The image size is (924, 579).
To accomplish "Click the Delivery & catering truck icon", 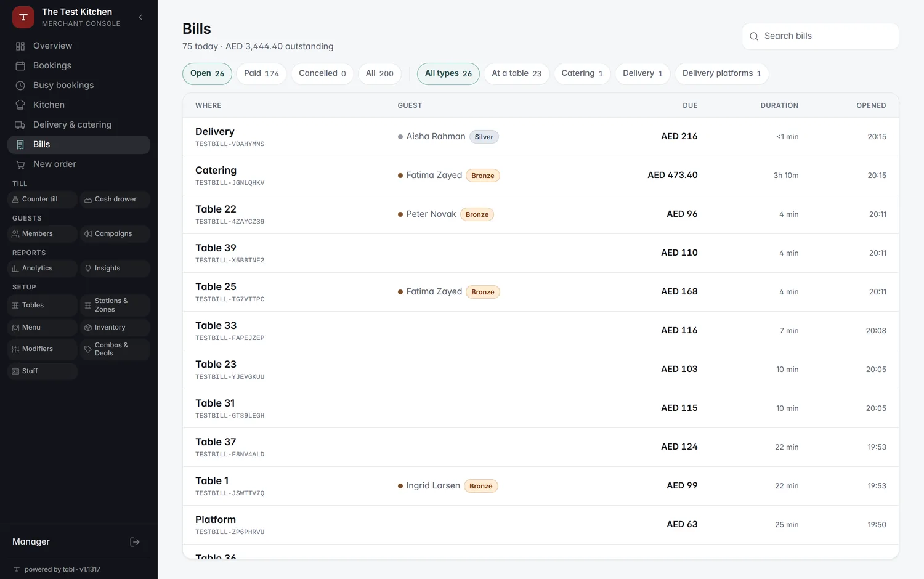I will click(x=20, y=125).
